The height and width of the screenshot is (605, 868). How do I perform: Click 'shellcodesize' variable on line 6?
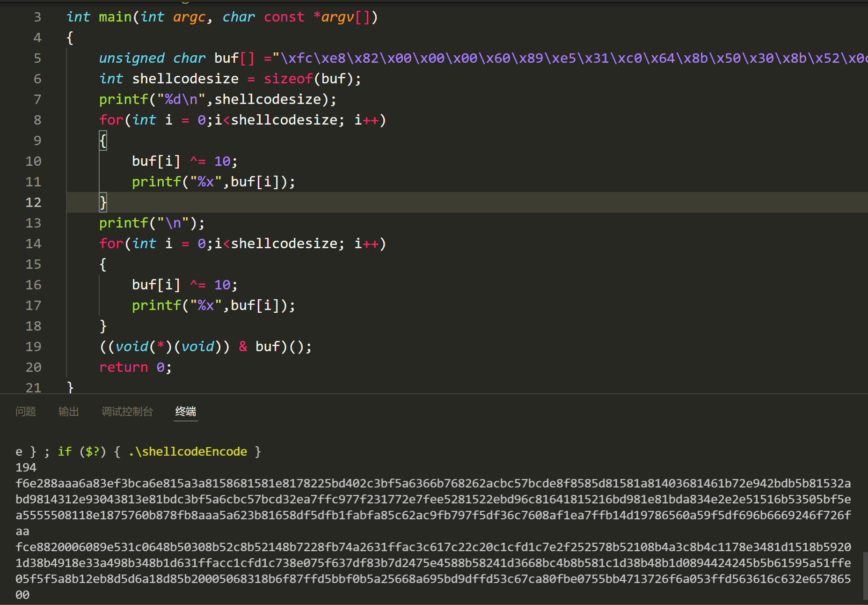coord(185,79)
